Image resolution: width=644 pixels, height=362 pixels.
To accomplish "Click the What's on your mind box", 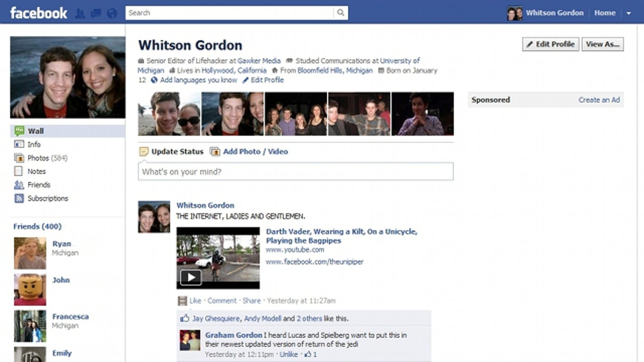I will [296, 172].
